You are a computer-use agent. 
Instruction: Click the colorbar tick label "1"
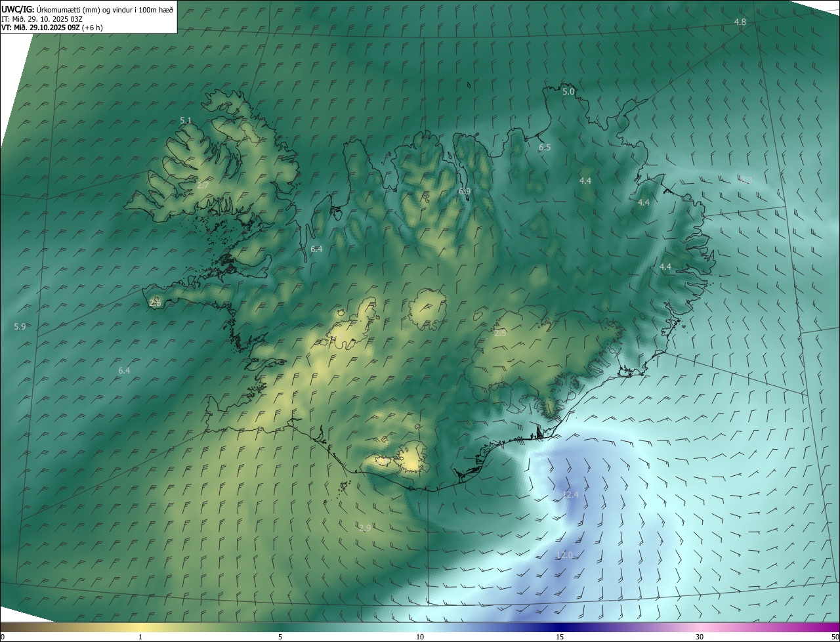point(140,637)
